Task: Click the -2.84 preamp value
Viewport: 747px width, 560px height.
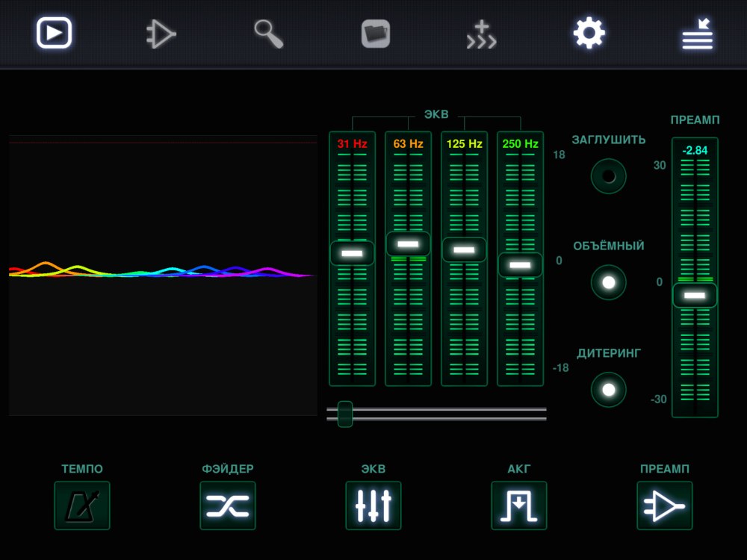Action: 695,151
